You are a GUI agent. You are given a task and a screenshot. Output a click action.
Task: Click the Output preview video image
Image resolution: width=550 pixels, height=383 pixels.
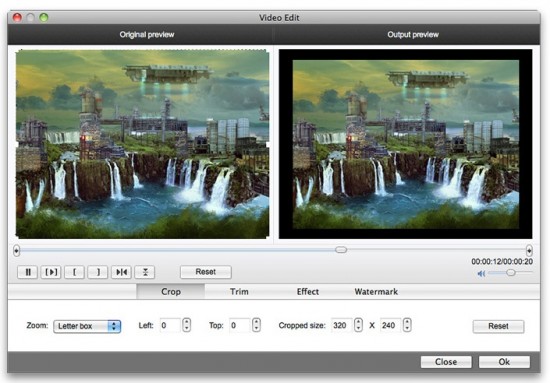pos(405,144)
